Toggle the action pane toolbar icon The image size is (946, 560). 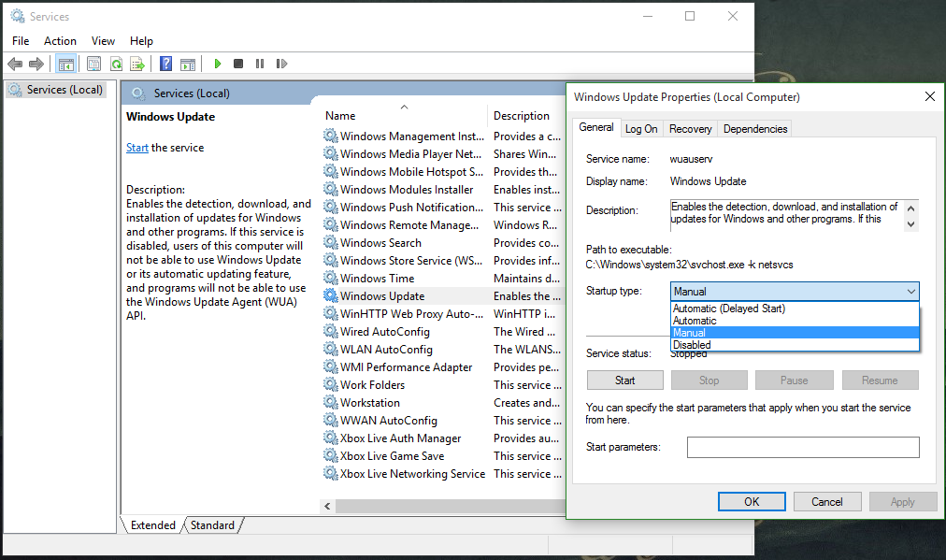[x=188, y=64]
